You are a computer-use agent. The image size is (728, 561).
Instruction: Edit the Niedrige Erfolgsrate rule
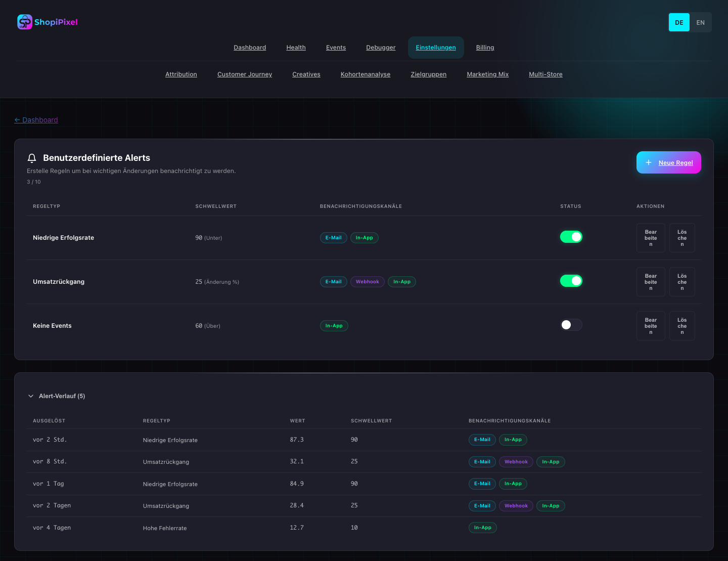pyautogui.click(x=651, y=238)
